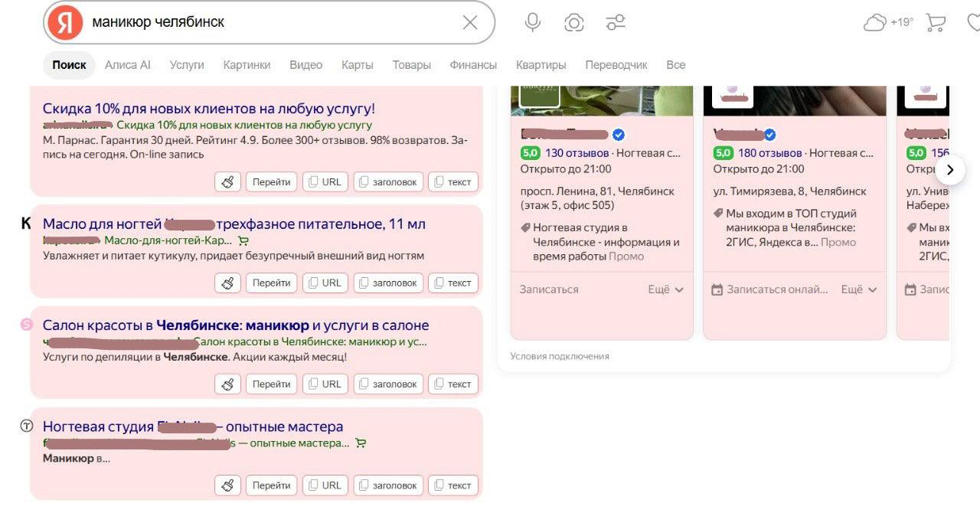
Task: Open the 130 отзывов reviews link
Action: pyautogui.click(x=577, y=153)
